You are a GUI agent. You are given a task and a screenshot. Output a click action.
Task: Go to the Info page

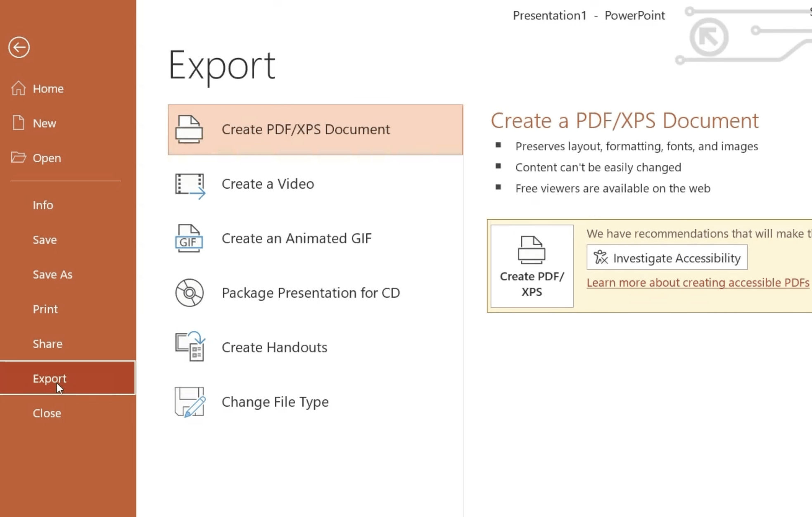[43, 205]
